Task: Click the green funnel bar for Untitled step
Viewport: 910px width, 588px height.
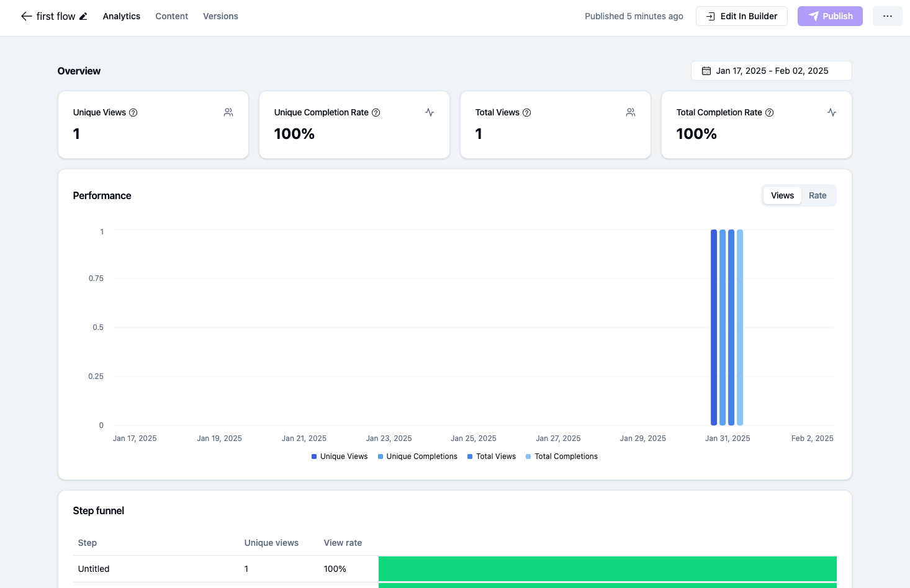Action: [x=608, y=569]
